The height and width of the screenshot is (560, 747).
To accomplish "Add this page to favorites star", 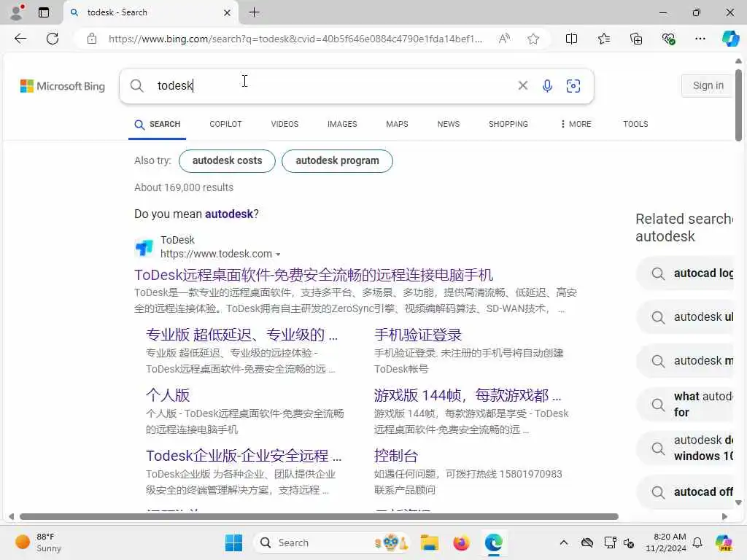I will (x=533, y=39).
